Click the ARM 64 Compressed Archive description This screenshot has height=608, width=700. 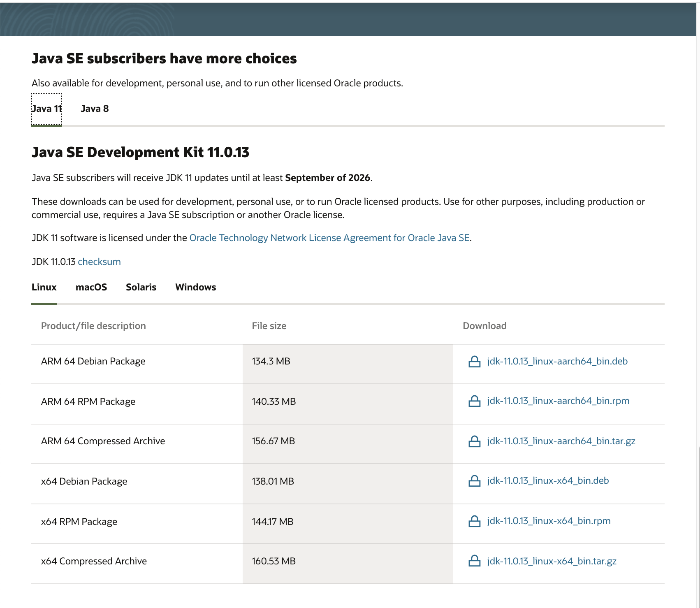pos(103,441)
